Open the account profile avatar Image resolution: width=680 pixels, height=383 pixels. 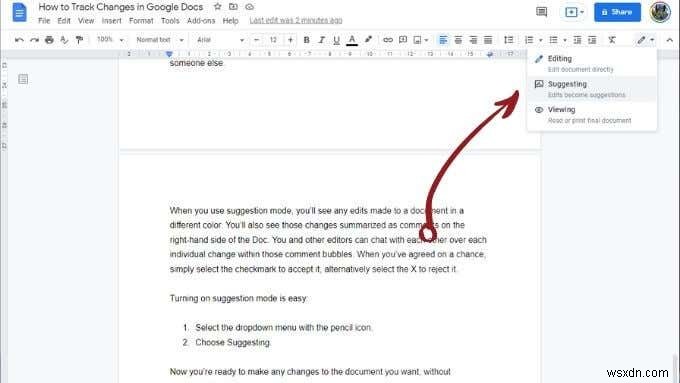click(x=660, y=12)
